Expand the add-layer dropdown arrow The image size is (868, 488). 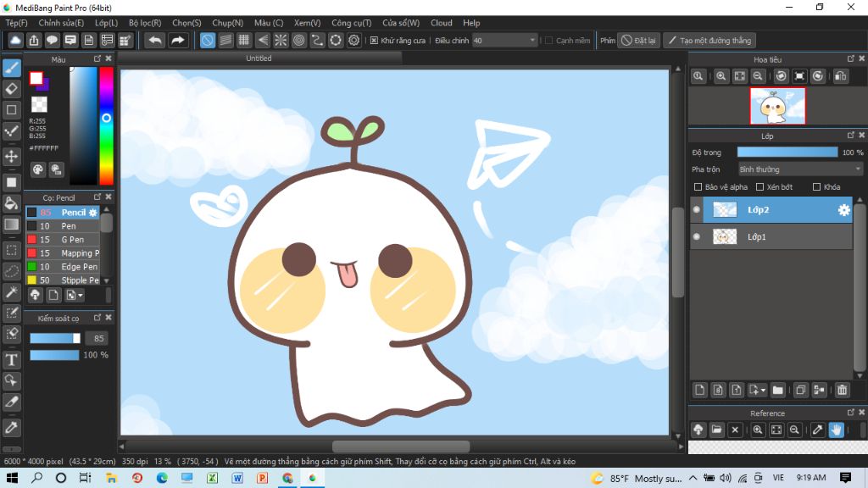pyautogui.click(x=764, y=390)
